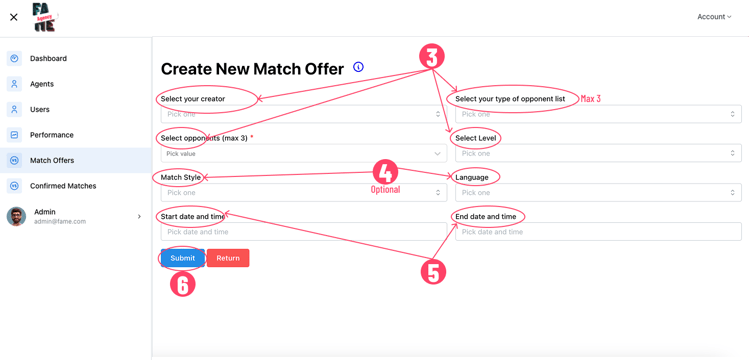Click the Match Offers VS icon
This screenshot has width=749, height=360.
point(14,160)
